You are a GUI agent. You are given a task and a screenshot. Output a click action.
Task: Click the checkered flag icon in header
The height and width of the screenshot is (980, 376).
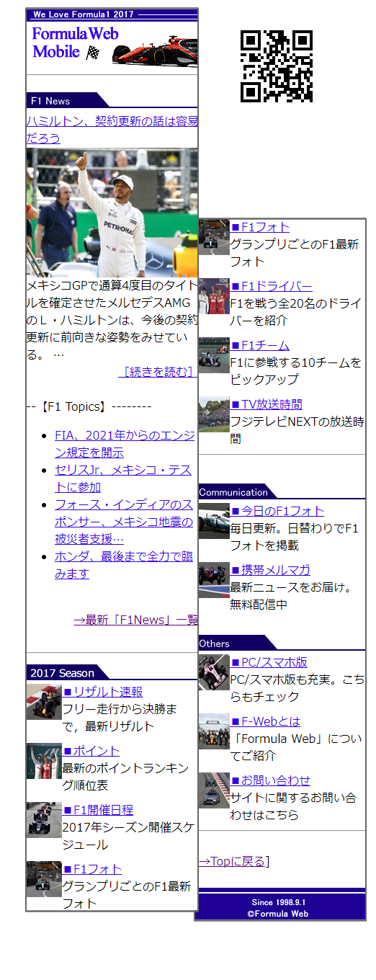pos(93,52)
